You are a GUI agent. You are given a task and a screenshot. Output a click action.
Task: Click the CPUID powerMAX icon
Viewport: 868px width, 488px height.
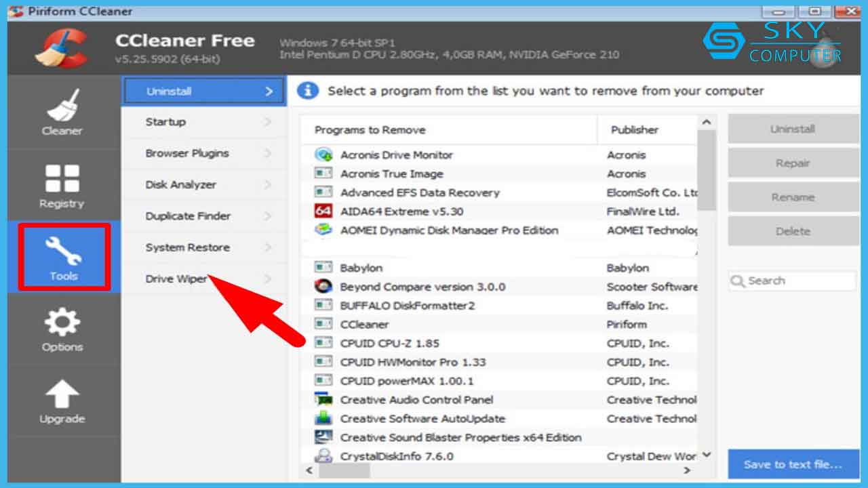pos(323,381)
